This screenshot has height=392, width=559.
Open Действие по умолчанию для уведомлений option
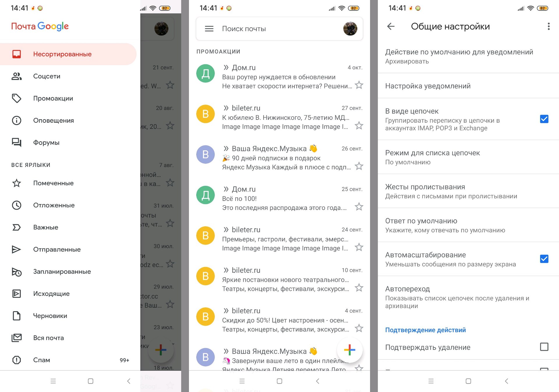468,56
